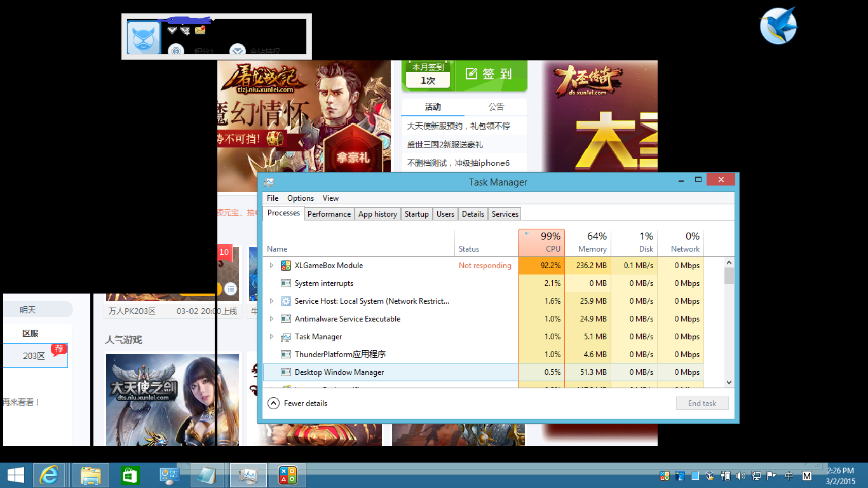Select the 203区 server entry
Screen dimensions: 868x488
(x=35, y=356)
